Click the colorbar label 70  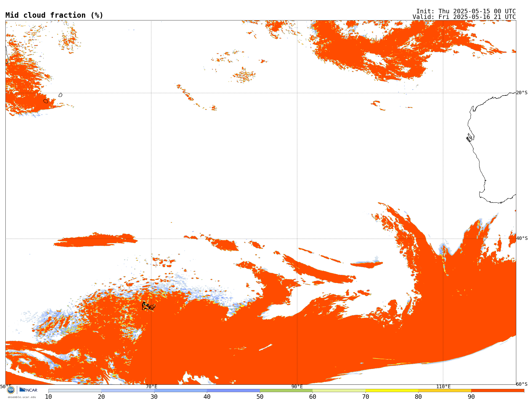[366, 397]
